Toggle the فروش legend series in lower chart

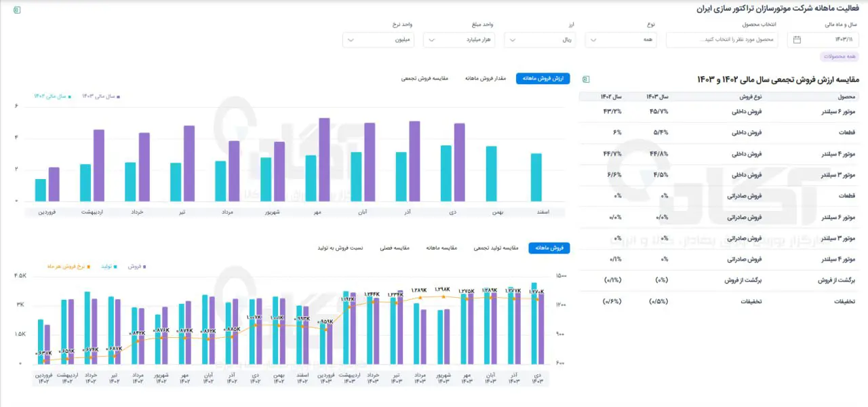(x=136, y=267)
